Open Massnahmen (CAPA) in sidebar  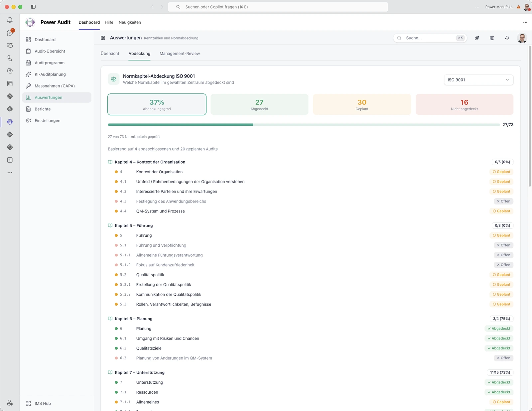point(57,86)
